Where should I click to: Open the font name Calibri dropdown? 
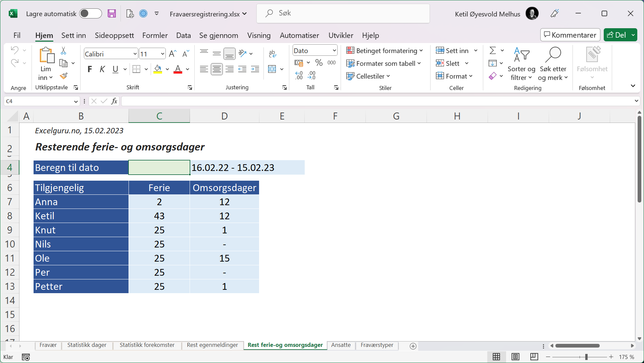tap(135, 54)
